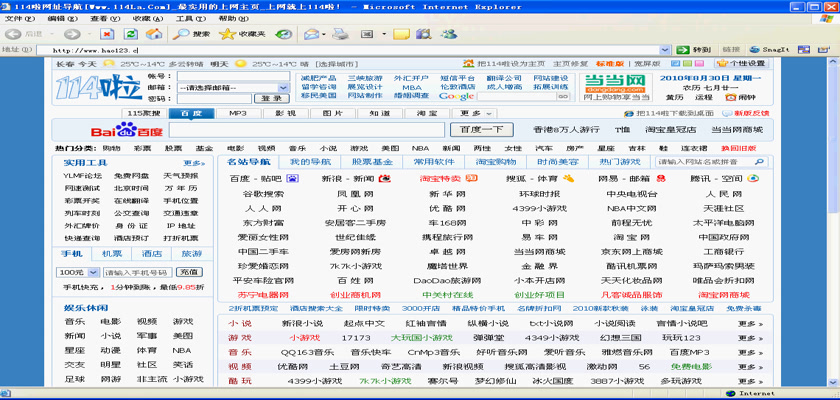
Task: Click the Edit page toolbar icon
Action: (x=367, y=34)
